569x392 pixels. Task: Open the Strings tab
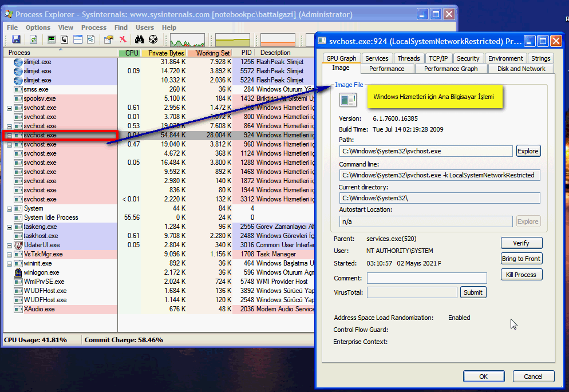click(540, 58)
